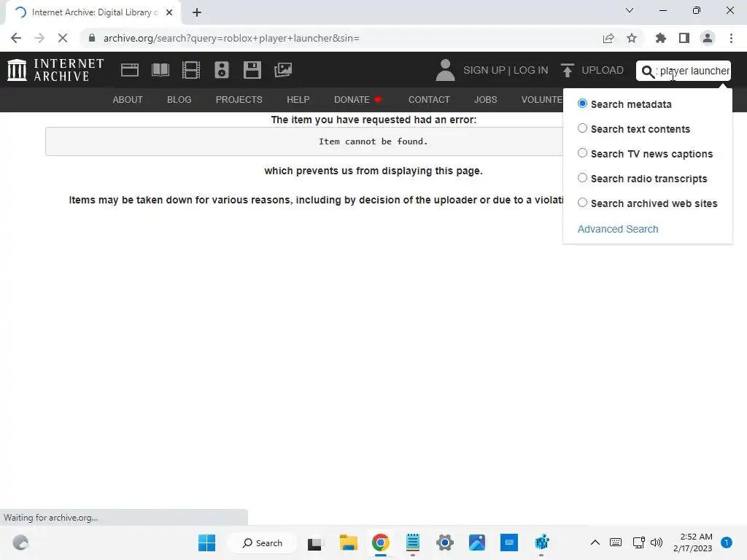Open the Chrome extensions puzzle icon

(x=661, y=38)
